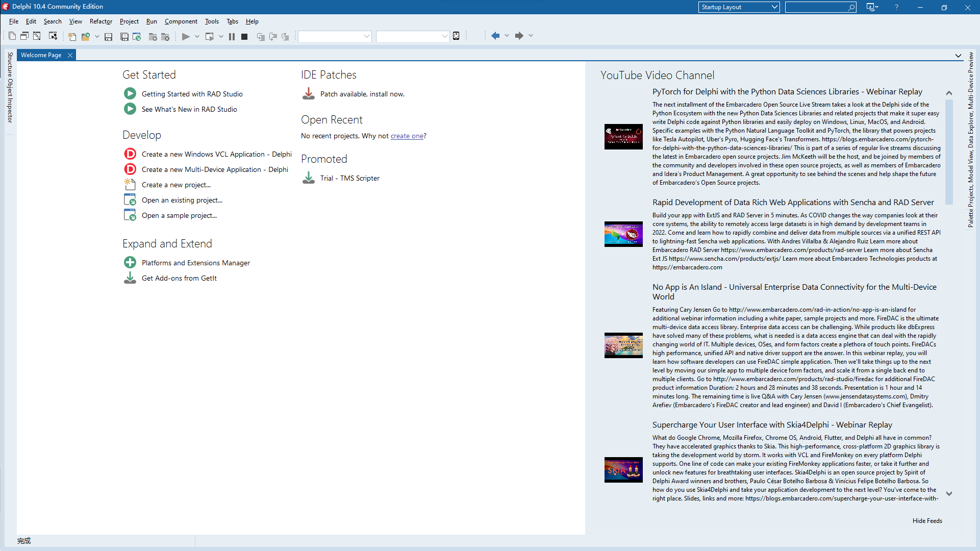Click the Open project folder toolbar icon
Viewport: 980px width, 551px height.
point(86,36)
